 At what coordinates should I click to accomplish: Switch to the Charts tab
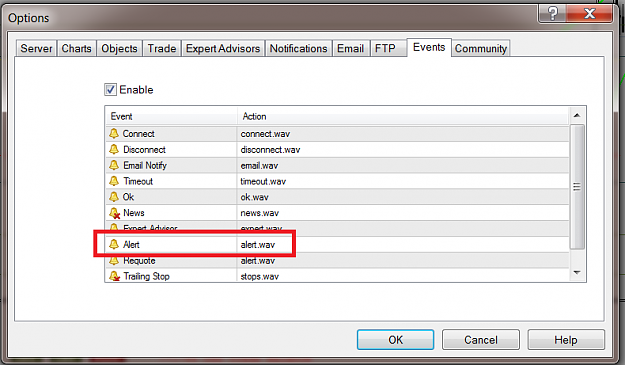[x=76, y=49]
